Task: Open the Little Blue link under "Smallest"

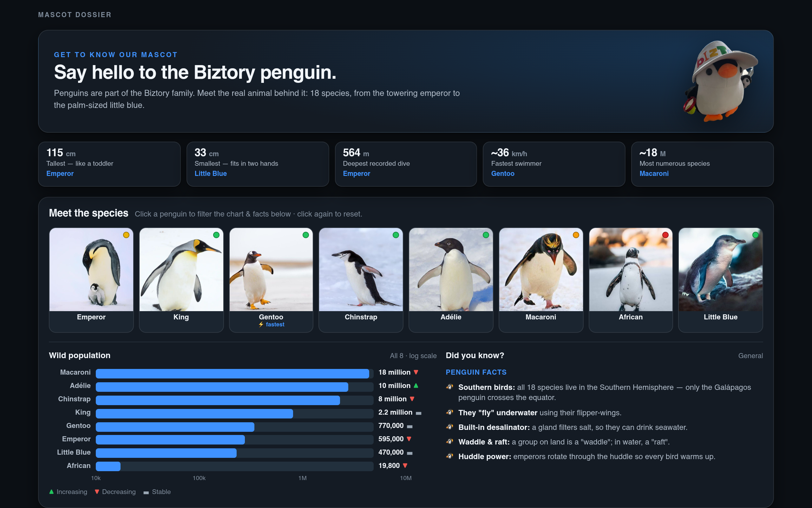Action: [211, 173]
